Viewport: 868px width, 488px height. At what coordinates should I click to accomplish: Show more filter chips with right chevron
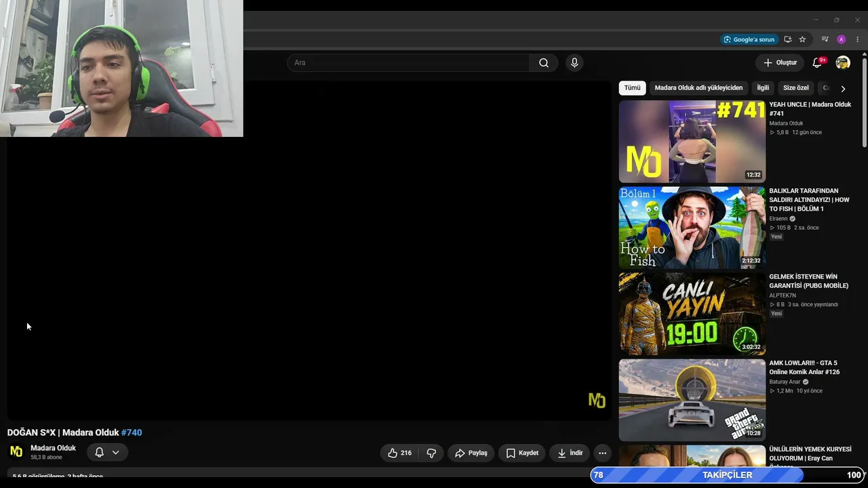pos(843,89)
